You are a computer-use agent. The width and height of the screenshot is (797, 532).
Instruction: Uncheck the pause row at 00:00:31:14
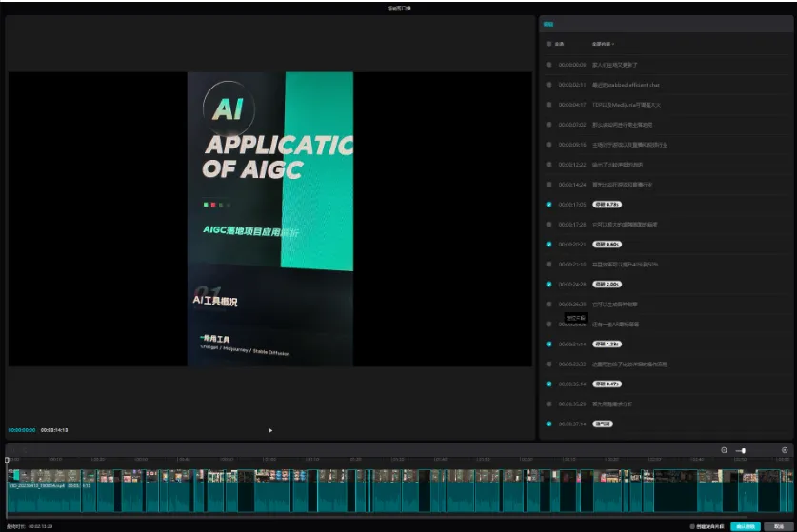point(548,344)
